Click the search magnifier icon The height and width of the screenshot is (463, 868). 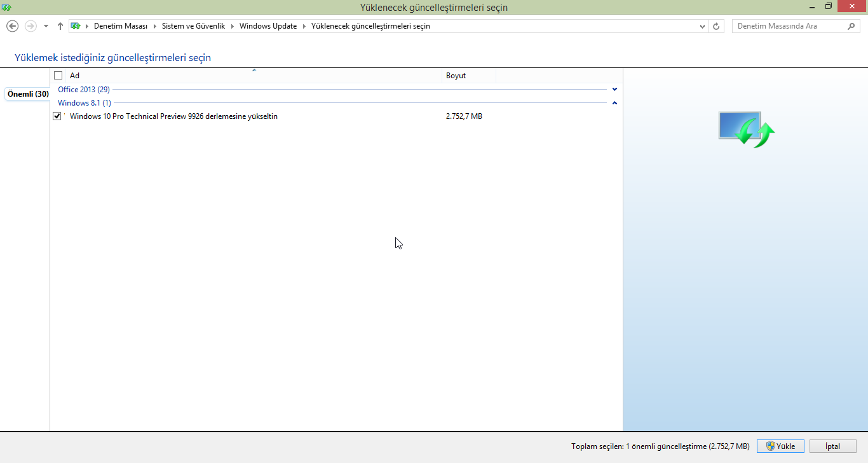tap(852, 26)
